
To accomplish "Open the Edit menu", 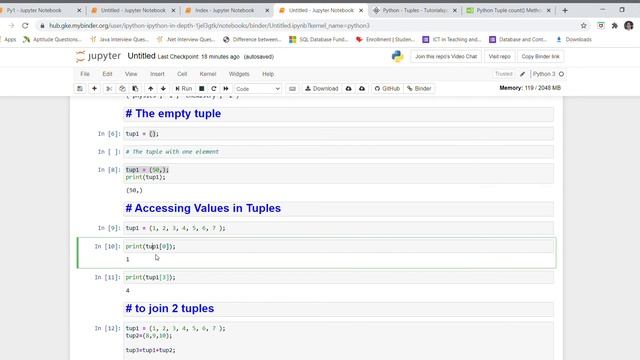I will click(x=107, y=74).
